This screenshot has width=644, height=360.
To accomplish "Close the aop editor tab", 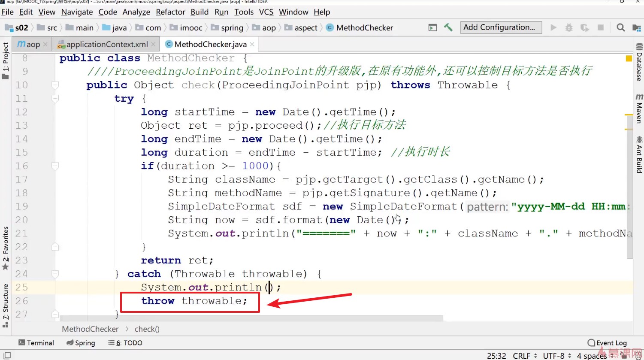I will click(x=45, y=44).
